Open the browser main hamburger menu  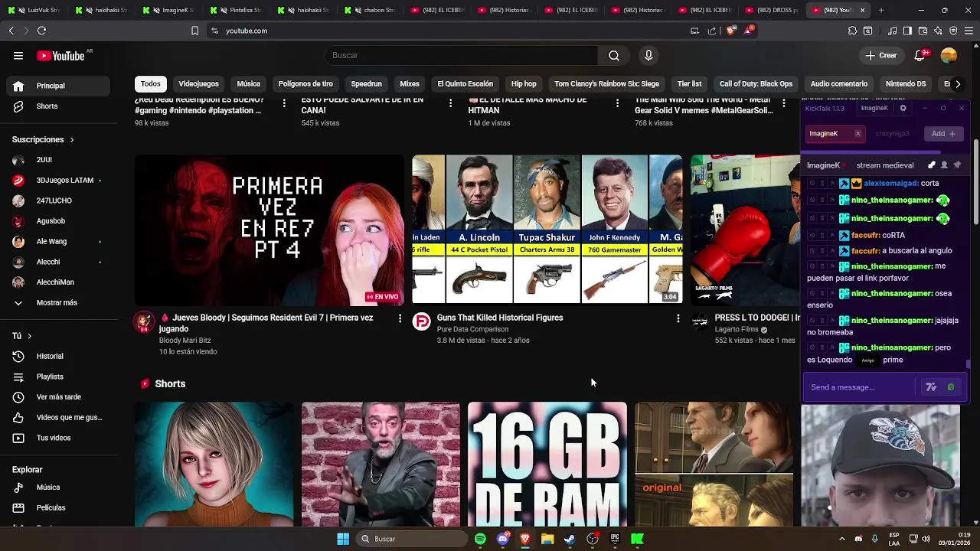coord(969,31)
